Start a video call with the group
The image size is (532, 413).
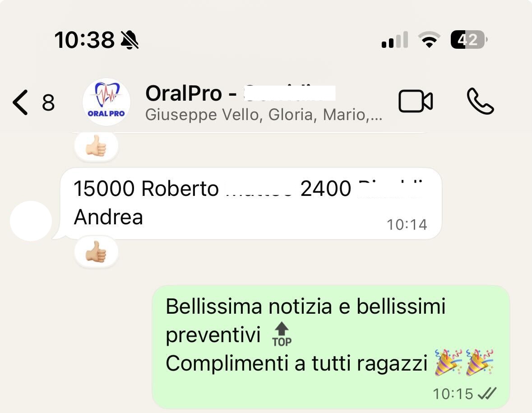click(x=416, y=101)
